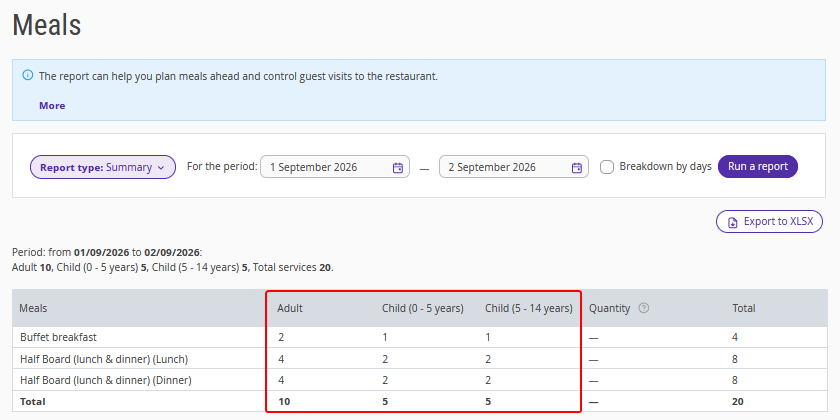Click the Child (0 - 5 years) header
Image resolution: width=840 pixels, height=420 pixels.
[x=423, y=309]
